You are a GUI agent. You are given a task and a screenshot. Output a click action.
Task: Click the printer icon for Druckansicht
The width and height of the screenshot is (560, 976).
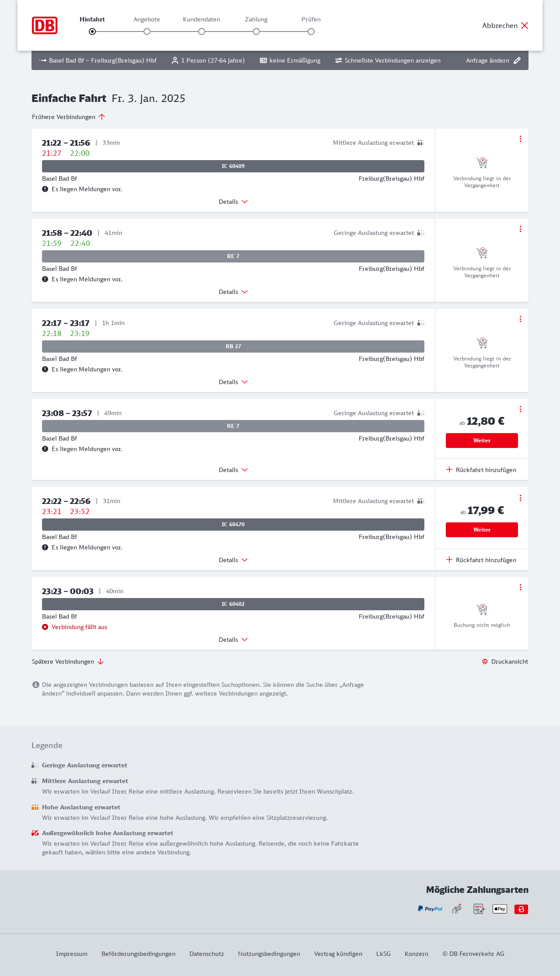(x=485, y=661)
